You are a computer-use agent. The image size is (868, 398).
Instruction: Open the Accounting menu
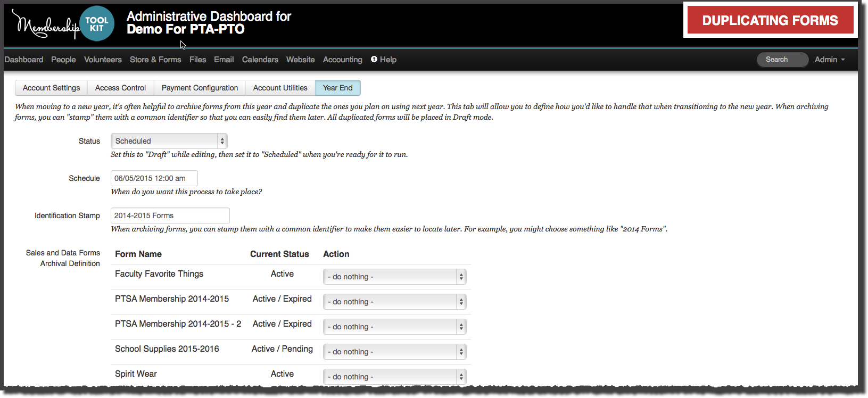(342, 60)
